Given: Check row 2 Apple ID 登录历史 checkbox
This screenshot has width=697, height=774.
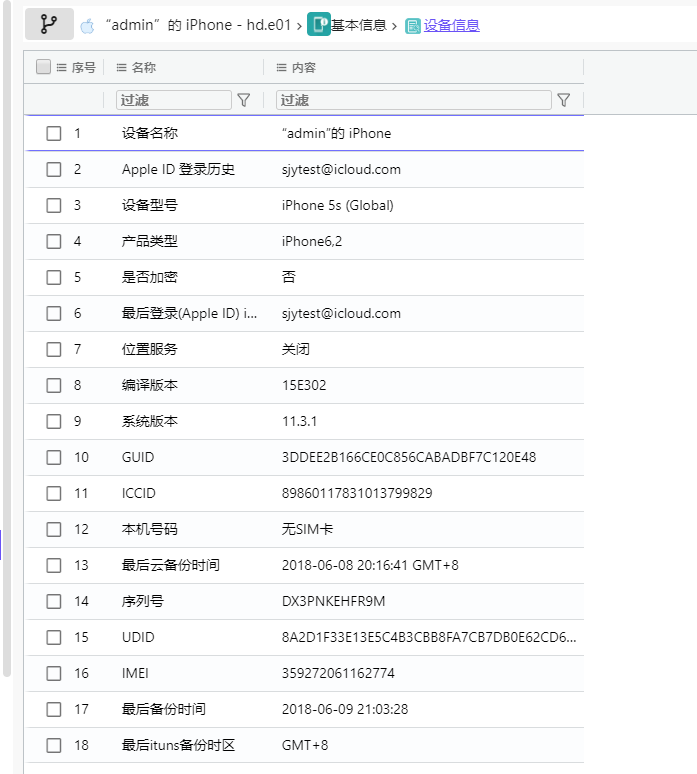Looking at the screenshot, I should [x=54, y=169].
